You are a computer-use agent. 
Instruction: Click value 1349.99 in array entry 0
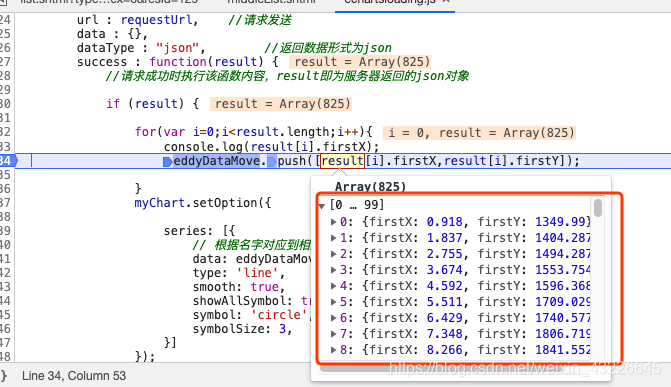pos(560,222)
